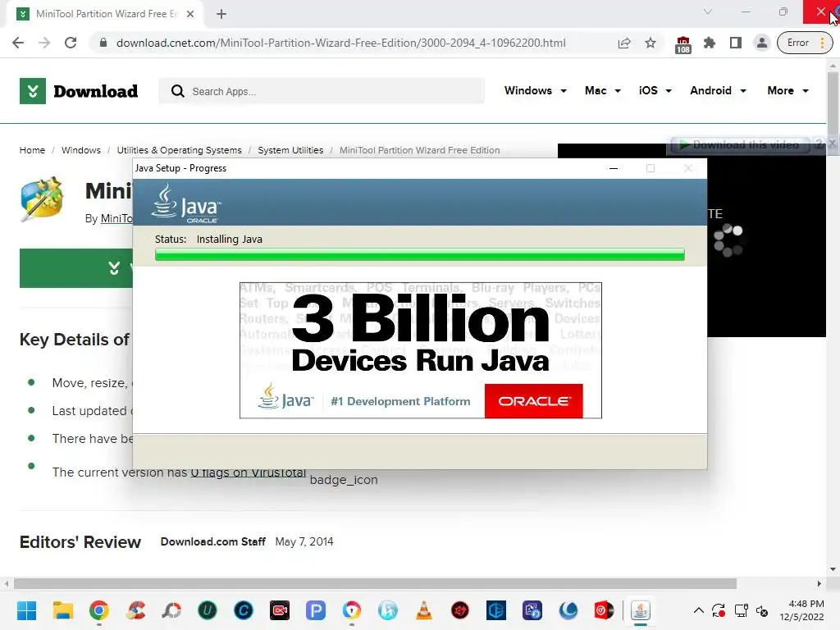The image size is (840, 630).
Task: Click the Error button in Chrome toolbar
Action: (x=805, y=43)
